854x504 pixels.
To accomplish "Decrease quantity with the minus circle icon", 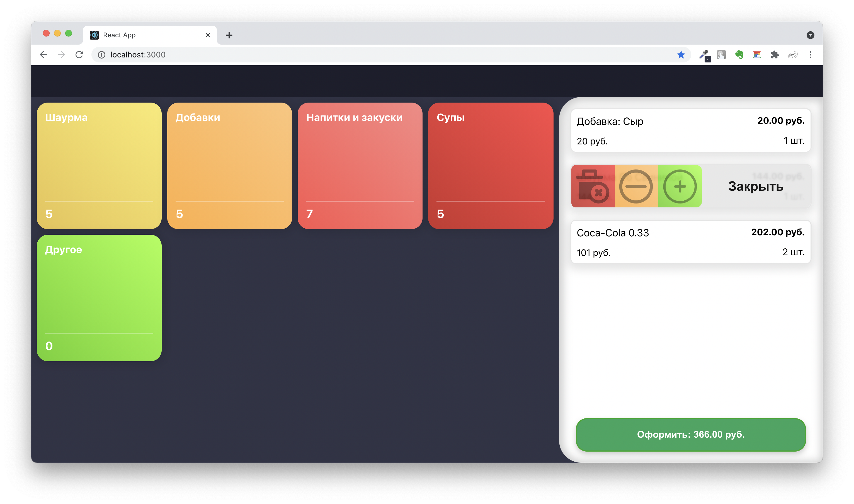I will [636, 186].
